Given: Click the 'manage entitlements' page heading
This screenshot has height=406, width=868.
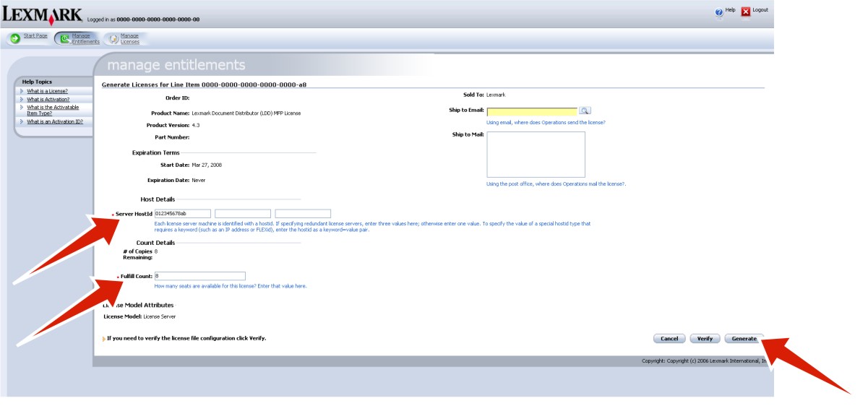Looking at the screenshot, I should point(176,66).
